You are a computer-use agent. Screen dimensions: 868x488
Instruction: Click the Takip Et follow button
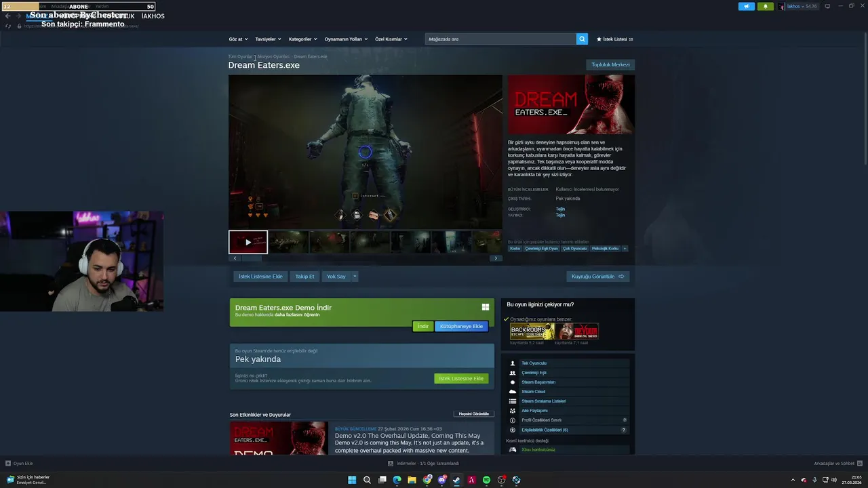pyautogui.click(x=304, y=276)
